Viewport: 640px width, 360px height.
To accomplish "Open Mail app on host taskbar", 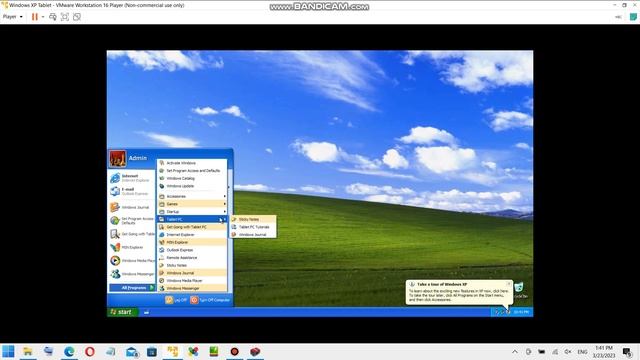I will 131,351.
